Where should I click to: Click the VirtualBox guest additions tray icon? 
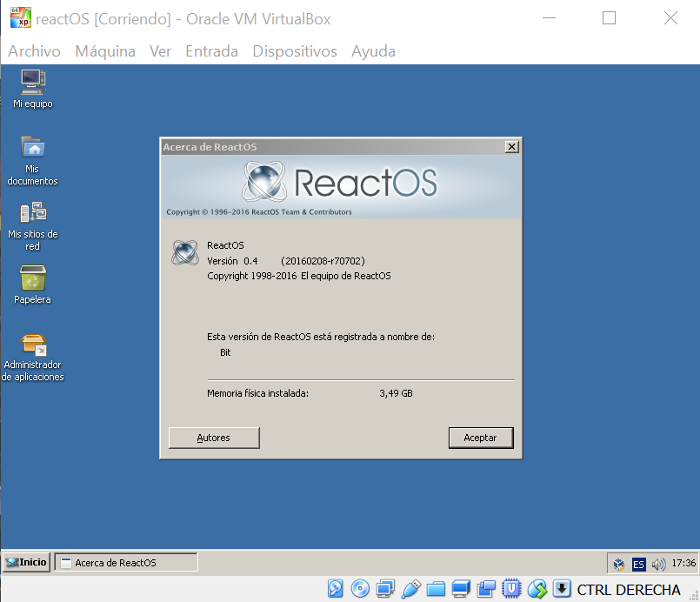[x=618, y=564]
